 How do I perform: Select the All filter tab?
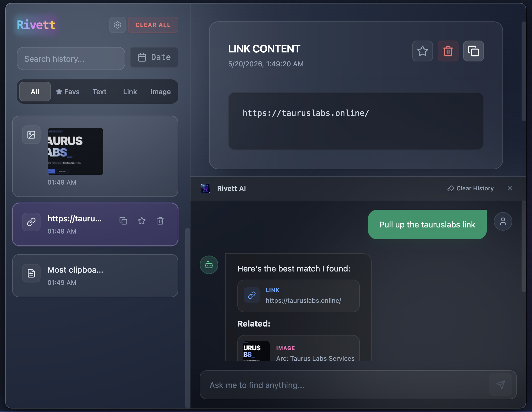click(x=35, y=92)
